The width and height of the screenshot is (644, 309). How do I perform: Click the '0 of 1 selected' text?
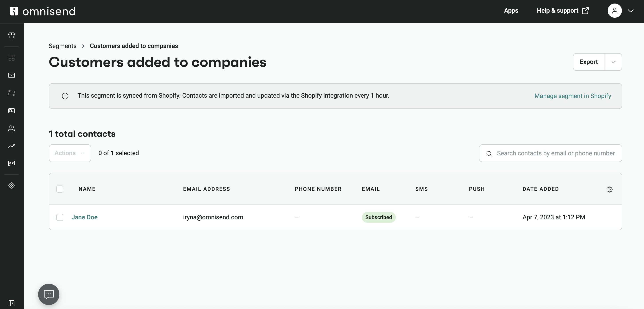(x=119, y=153)
